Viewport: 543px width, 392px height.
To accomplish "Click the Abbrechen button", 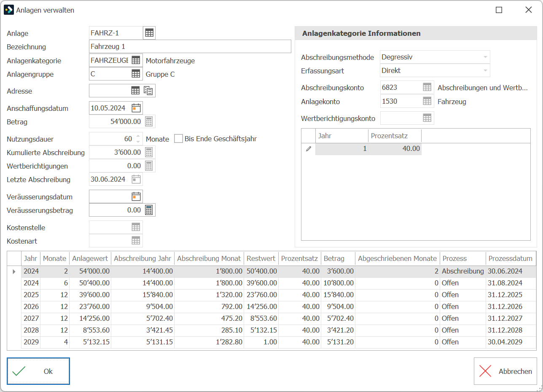I will point(505,371).
